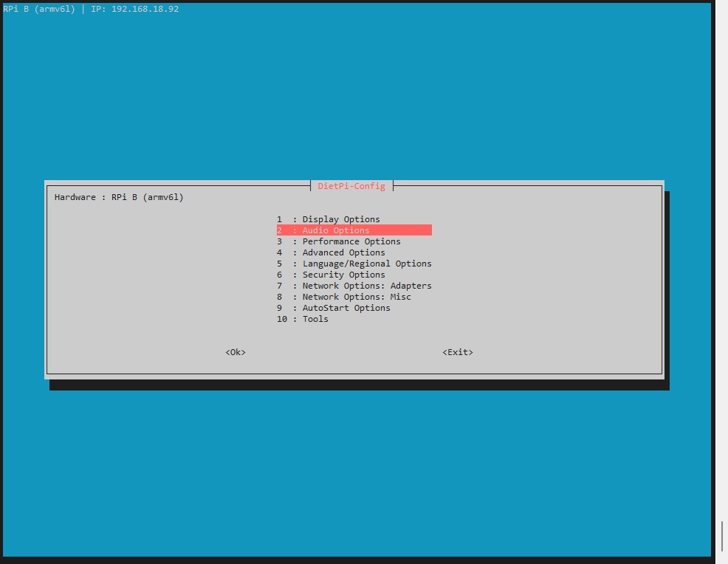Click the Hardware : RPi B (armv6l) label

point(119,197)
